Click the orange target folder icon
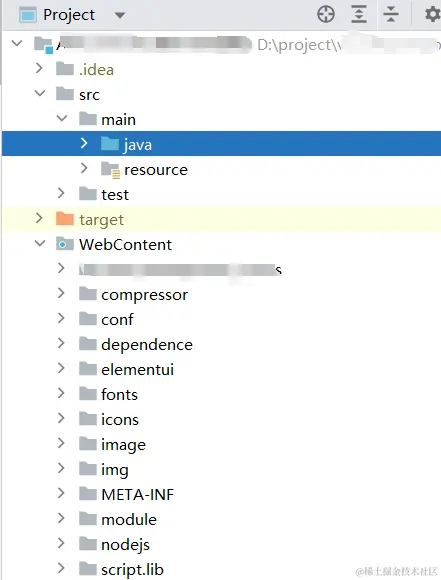Image resolution: width=441 pixels, height=580 pixels. (x=65, y=219)
